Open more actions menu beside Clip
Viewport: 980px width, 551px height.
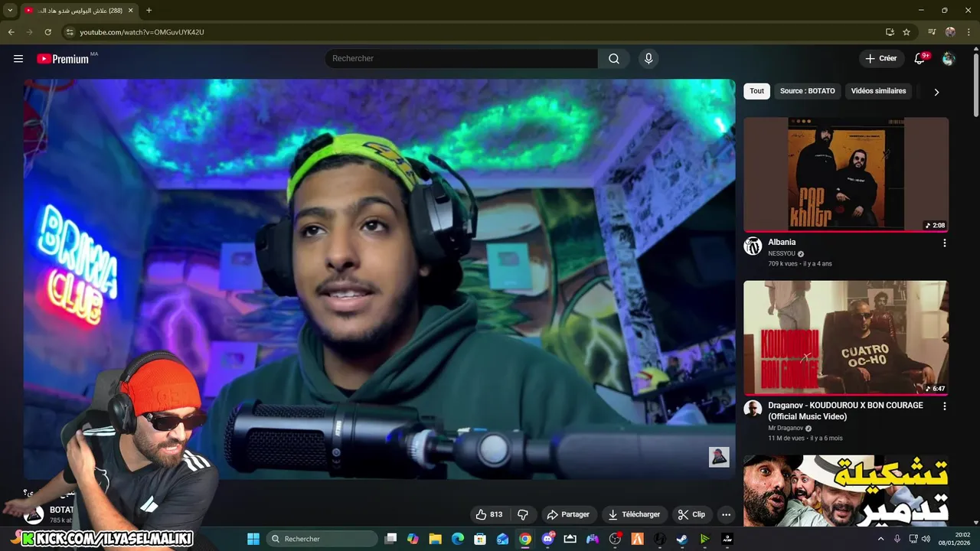coord(726,515)
